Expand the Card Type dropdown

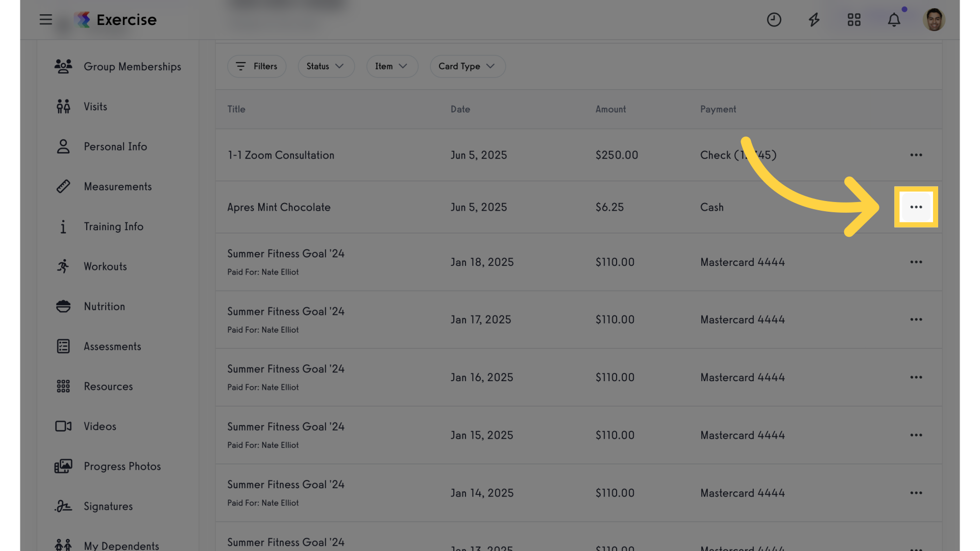pyautogui.click(x=468, y=66)
